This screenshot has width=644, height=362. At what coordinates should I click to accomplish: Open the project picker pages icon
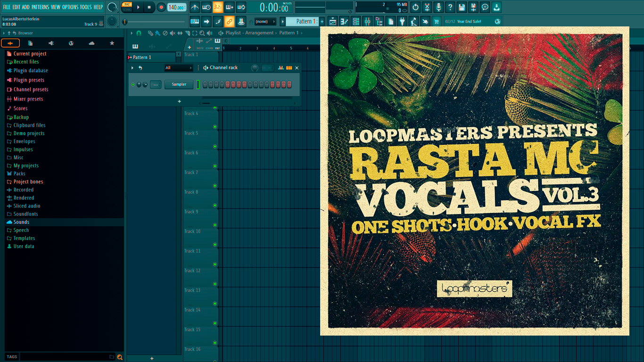(x=391, y=21)
